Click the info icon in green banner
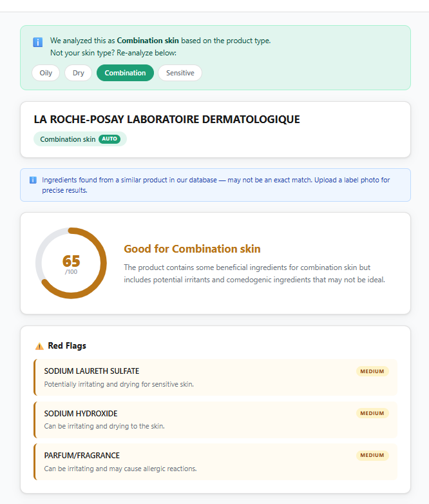This screenshot has width=429, height=504. [x=37, y=42]
